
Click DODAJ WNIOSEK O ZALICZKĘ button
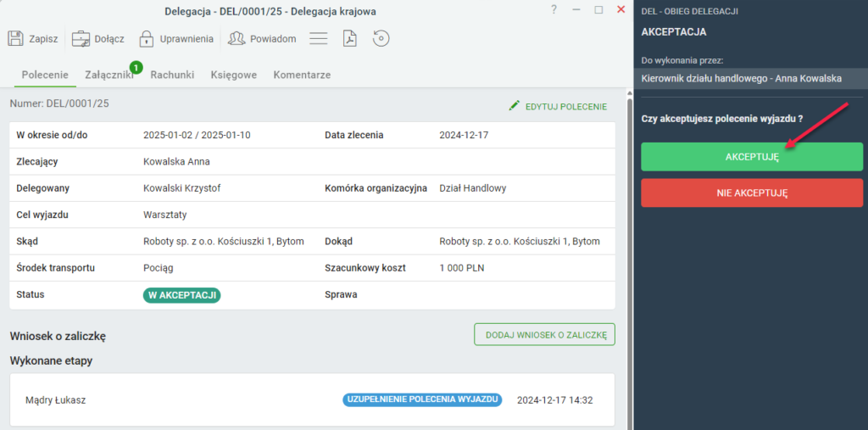click(x=545, y=335)
